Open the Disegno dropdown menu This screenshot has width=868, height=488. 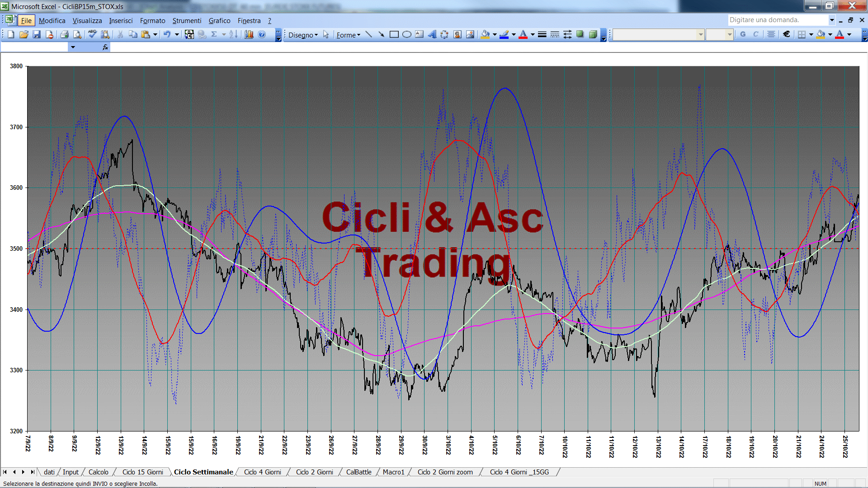point(303,35)
